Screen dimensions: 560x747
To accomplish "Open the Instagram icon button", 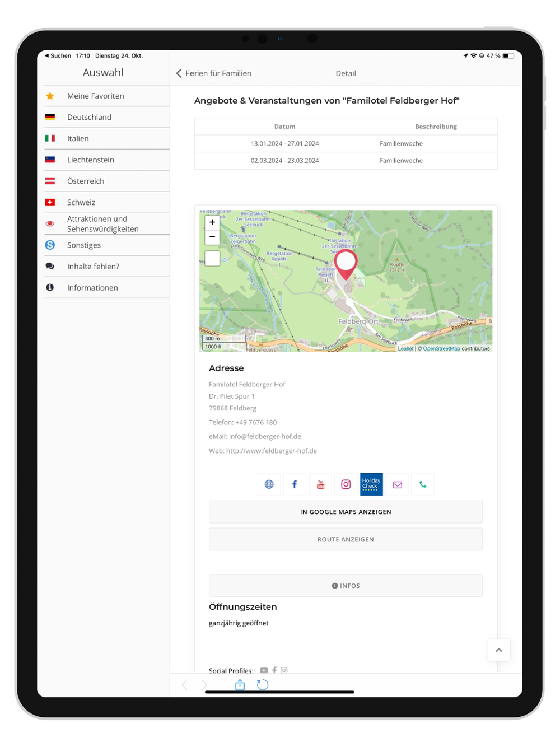I will coord(346,484).
